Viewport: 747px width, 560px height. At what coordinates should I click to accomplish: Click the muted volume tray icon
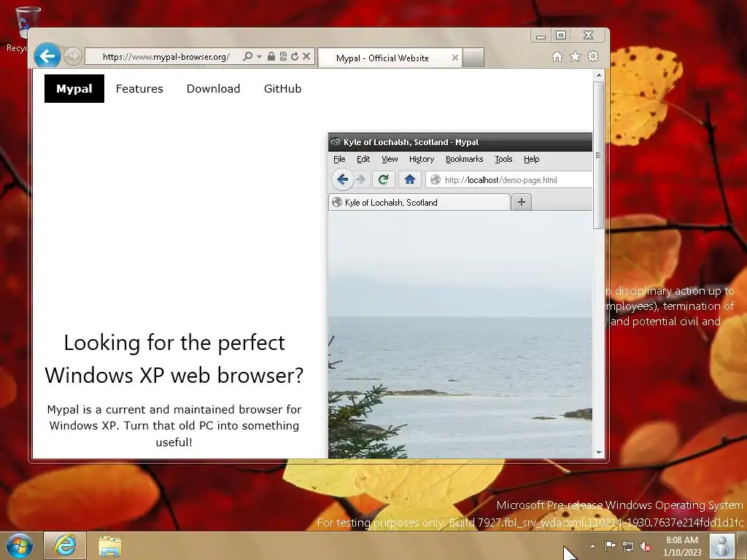646,547
